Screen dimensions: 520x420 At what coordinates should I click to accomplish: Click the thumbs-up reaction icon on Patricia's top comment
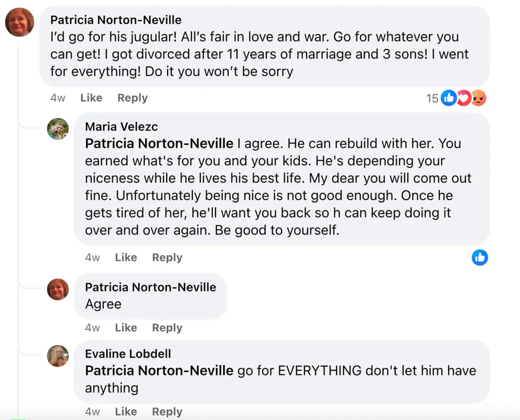point(449,98)
